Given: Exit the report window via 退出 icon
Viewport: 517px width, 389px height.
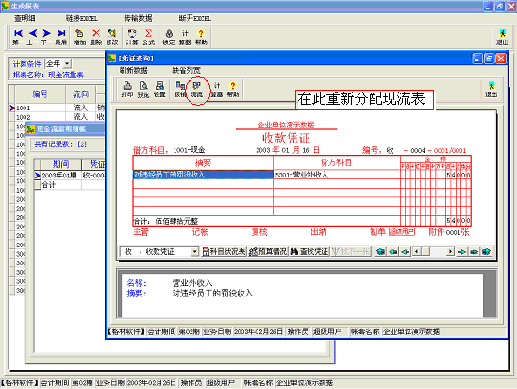Looking at the screenshot, I should (502, 36).
